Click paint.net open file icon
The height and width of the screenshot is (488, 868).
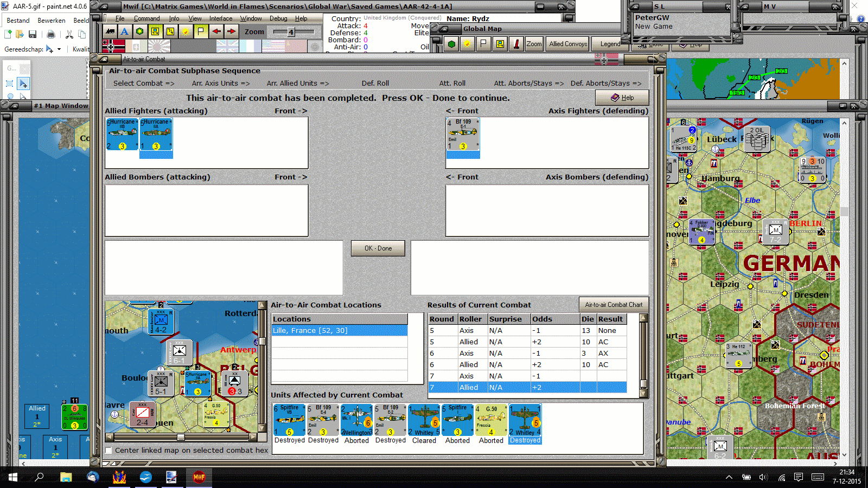20,35
